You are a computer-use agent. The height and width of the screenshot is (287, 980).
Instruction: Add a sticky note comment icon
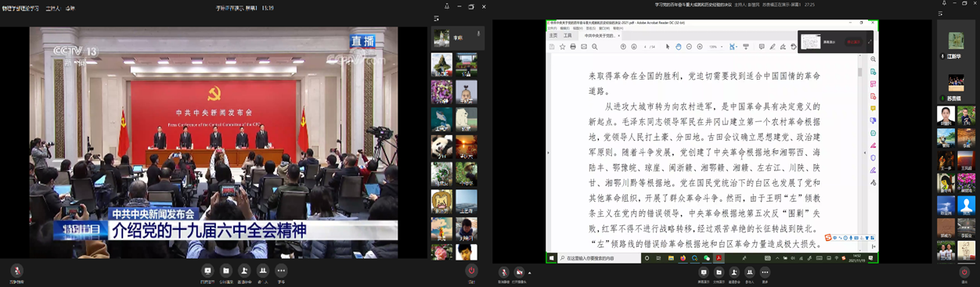pyautogui.click(x=762, y=46)
